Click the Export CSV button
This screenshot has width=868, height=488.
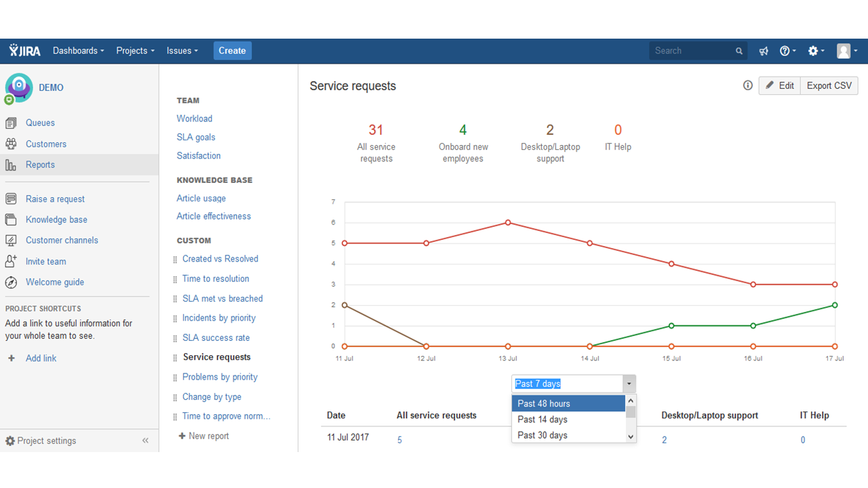(829, 85)
